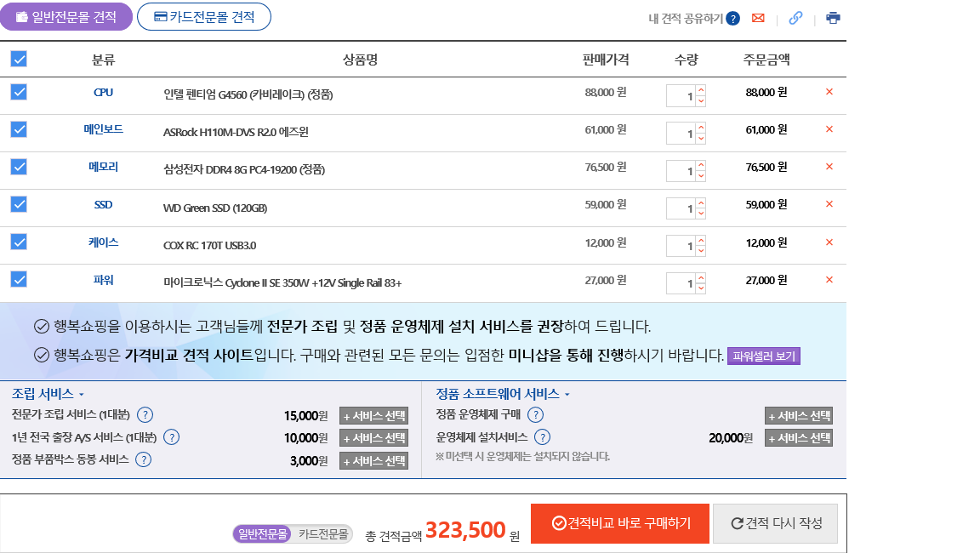Viewport: 980px width, 553px height.
Task: Select the 메인보드 category label
Action: click(103, 129)
